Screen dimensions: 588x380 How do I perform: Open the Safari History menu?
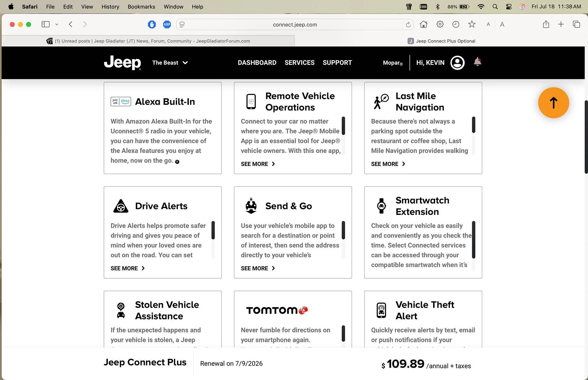(110, 6)
